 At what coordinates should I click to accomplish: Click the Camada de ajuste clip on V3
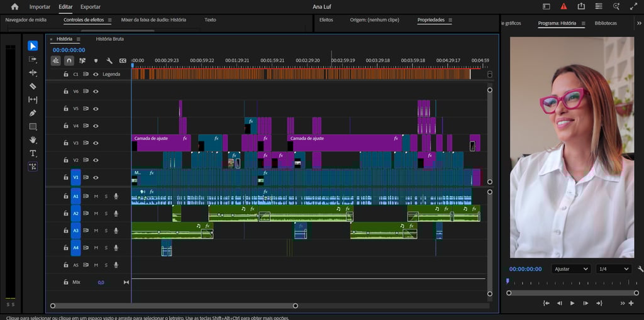pyautogui.click(x=160, y=142)
